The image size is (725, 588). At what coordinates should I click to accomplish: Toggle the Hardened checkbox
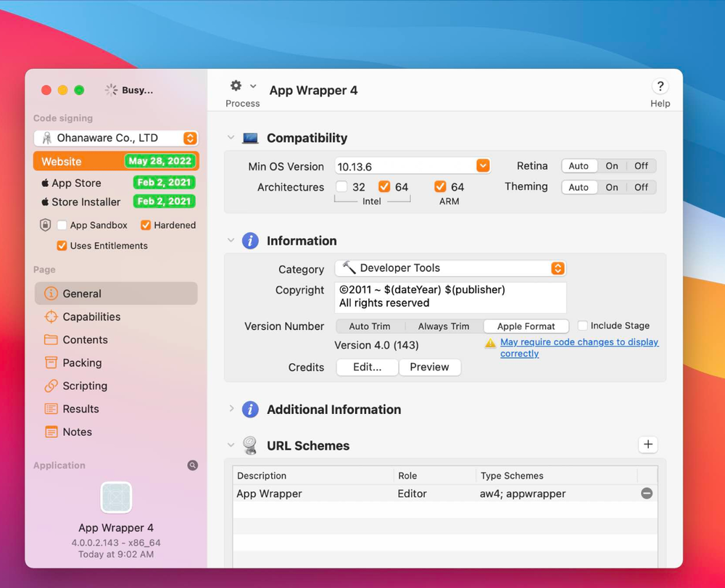[x=146, y=225]
